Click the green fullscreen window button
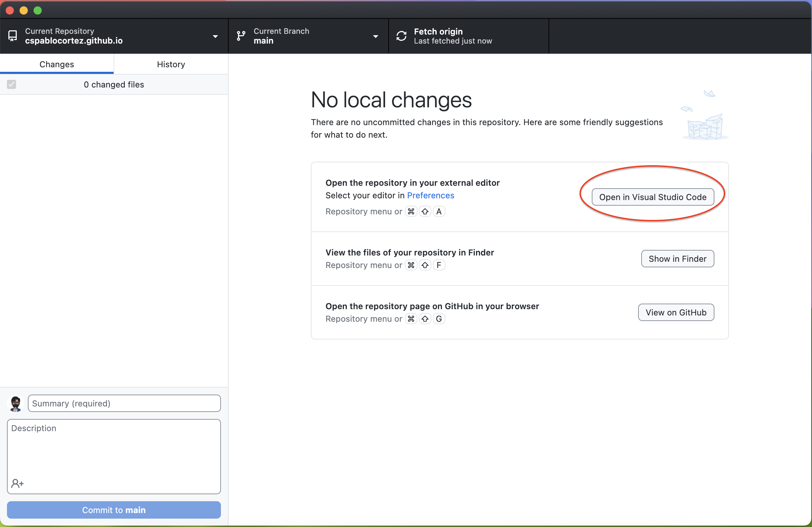The image size is (812, 527). [38, 10]
